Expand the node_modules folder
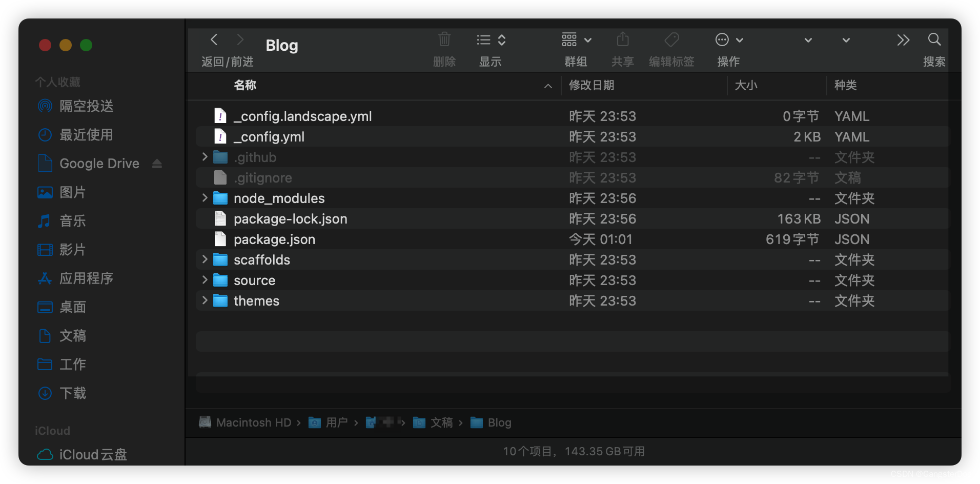Image resolution: width=980 pixels, height=484 pixels. pos(205,198)
